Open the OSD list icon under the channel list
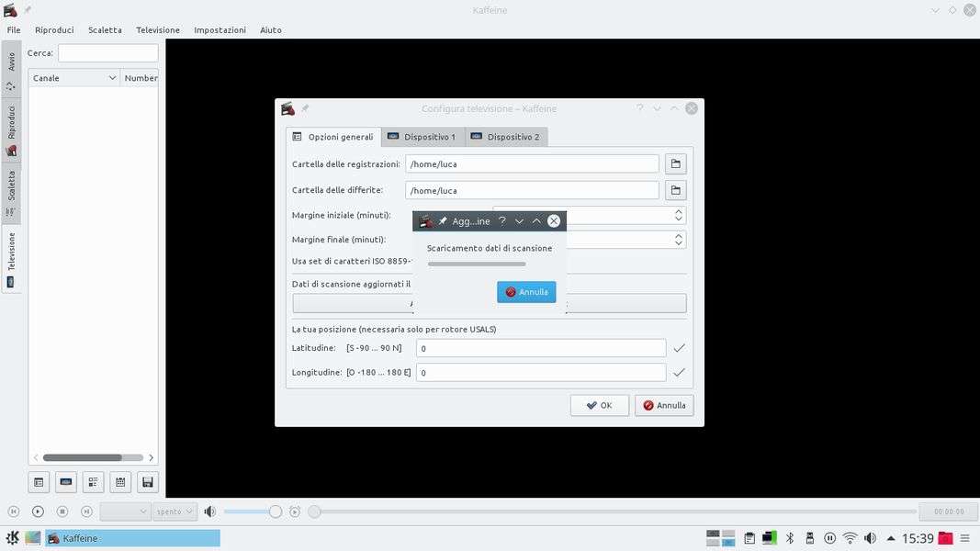The width and height of the screenshot is (980, 551). pyautogui.click(x=93, y=481)
